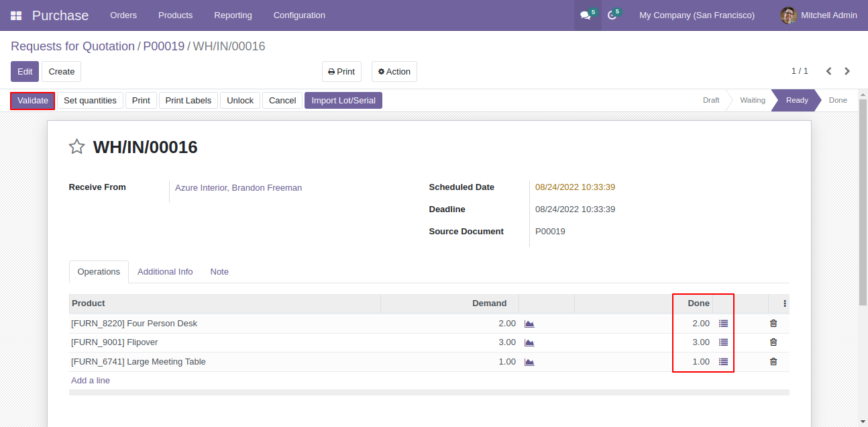Open detailed operations for Large Meeting Table

click(723, 362)
